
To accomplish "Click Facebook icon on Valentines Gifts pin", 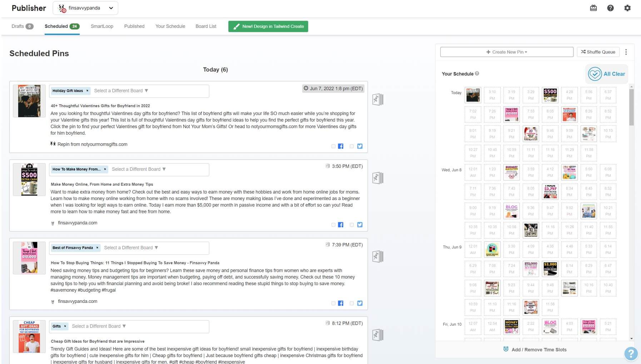I will [341, 146].
